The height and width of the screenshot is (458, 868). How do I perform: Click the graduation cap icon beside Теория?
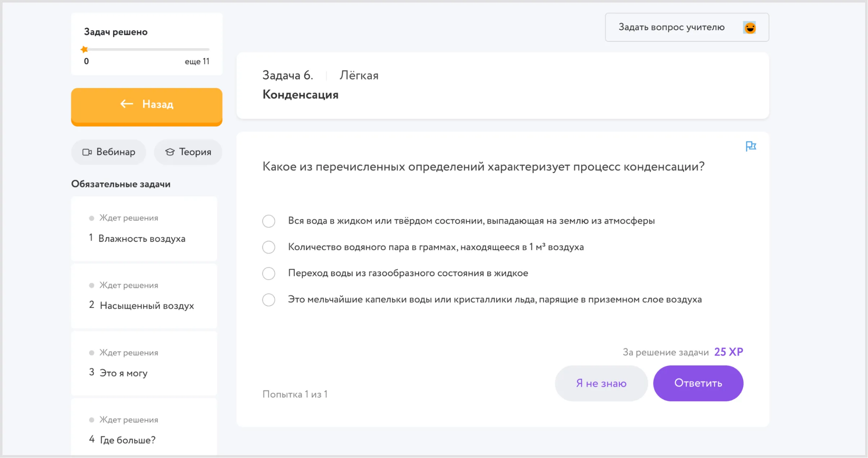tap(170, 152)
